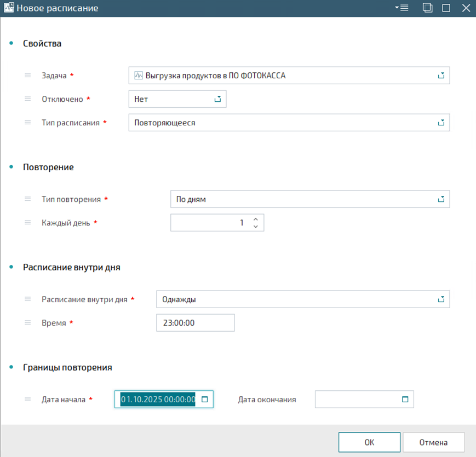Open the calendar picker for Дата окончания
Viewport: 476px width, 457px height.
point(405,400)
